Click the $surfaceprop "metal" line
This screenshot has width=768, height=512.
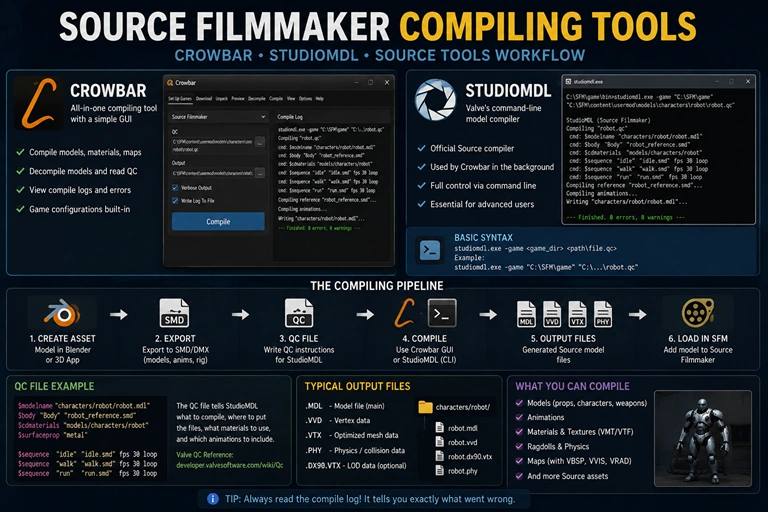(52, 435)
